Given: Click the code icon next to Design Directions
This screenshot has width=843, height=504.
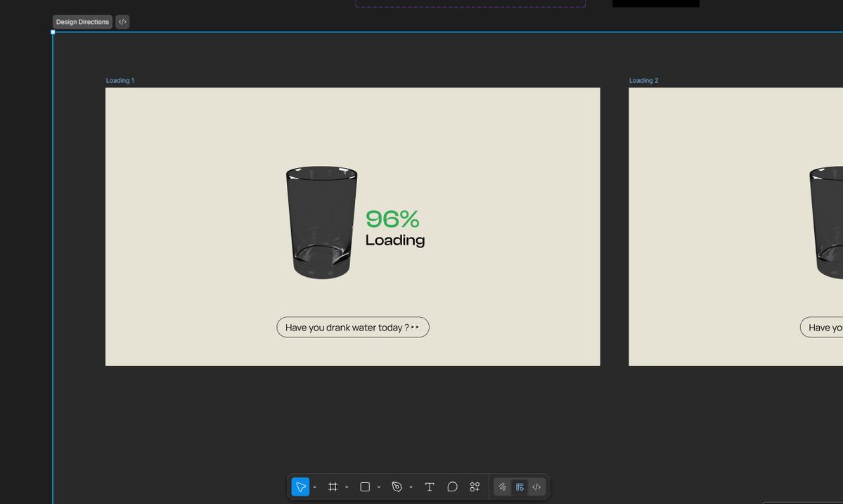Looking at the screenshot, I should click(x=122, y=22).
